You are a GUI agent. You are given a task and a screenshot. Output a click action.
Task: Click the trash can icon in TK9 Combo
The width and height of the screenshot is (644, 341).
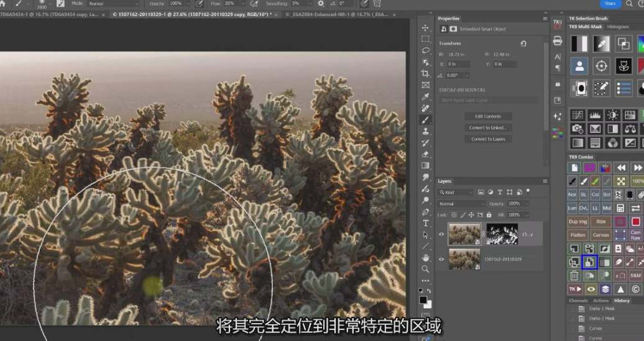(574, 276)
